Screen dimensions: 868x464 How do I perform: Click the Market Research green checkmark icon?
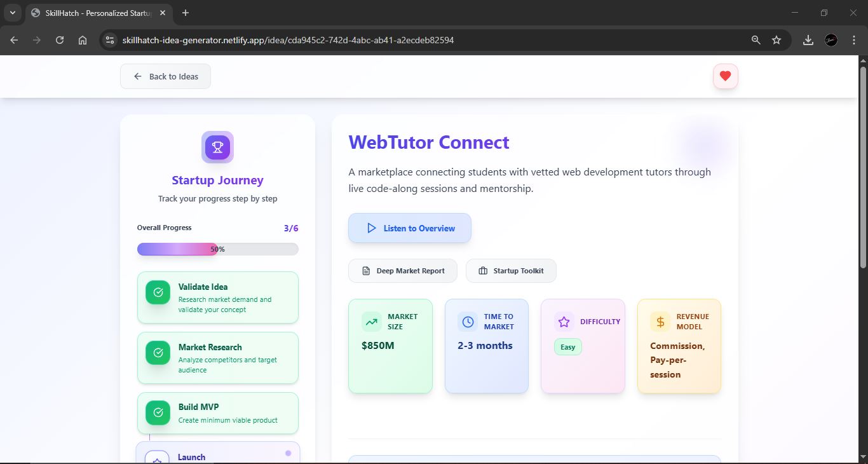point(158,353)
